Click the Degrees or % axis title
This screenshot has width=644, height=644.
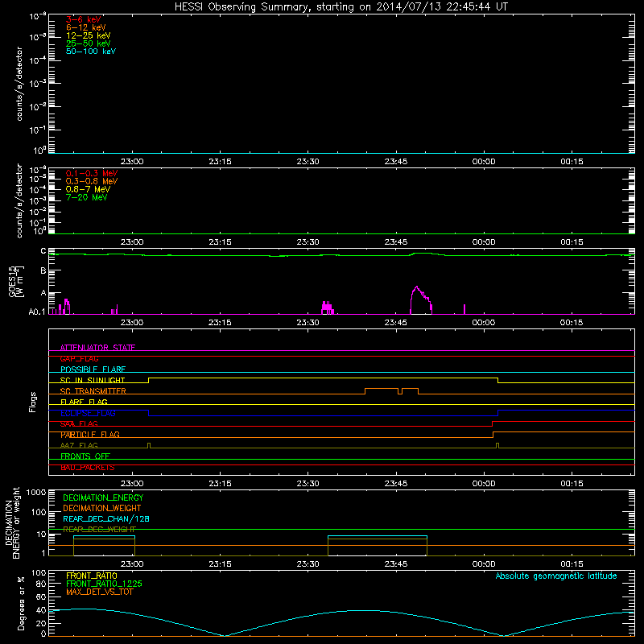pos(22,603)
